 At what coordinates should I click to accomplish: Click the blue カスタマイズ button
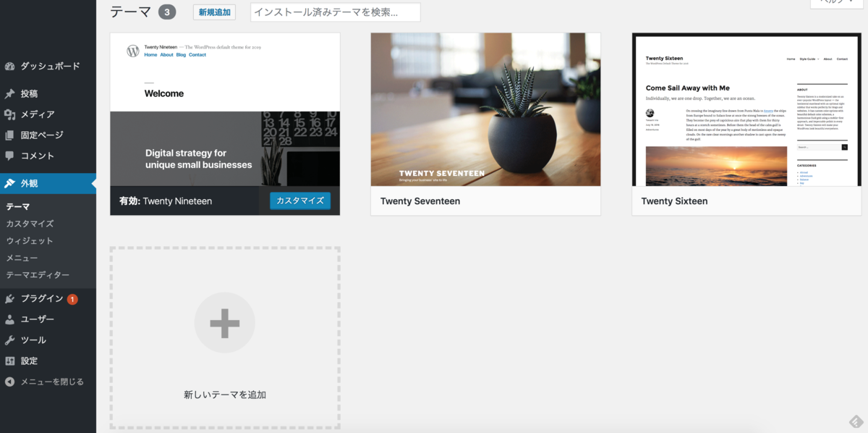click(300, 201)
